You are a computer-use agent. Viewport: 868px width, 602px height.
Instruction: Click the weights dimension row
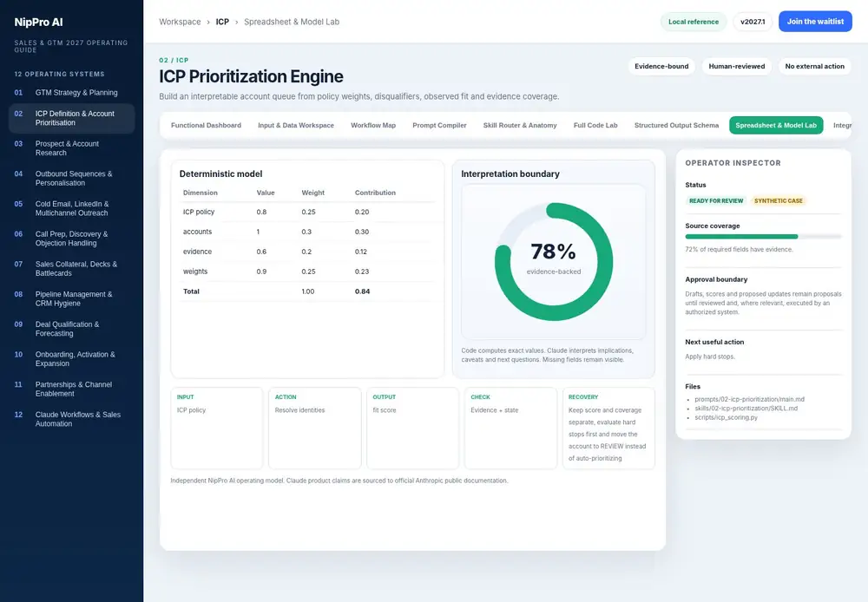point(308,272)
